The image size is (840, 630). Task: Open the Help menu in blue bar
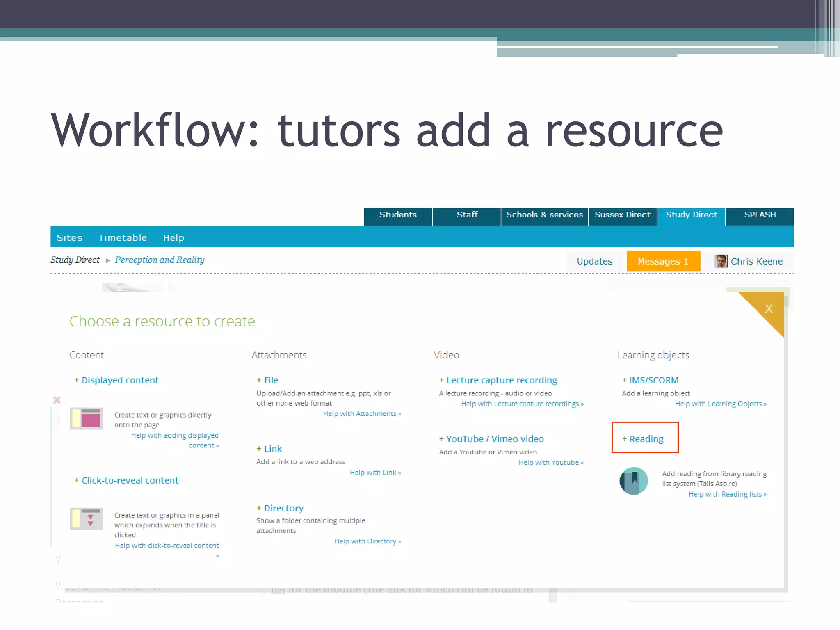[x=173, y=238]
